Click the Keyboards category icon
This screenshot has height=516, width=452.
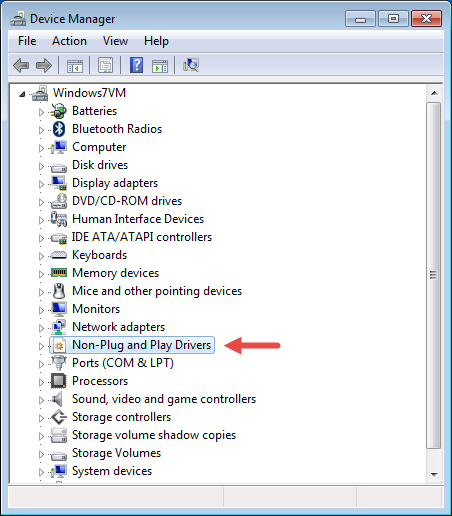pos(59,255)
